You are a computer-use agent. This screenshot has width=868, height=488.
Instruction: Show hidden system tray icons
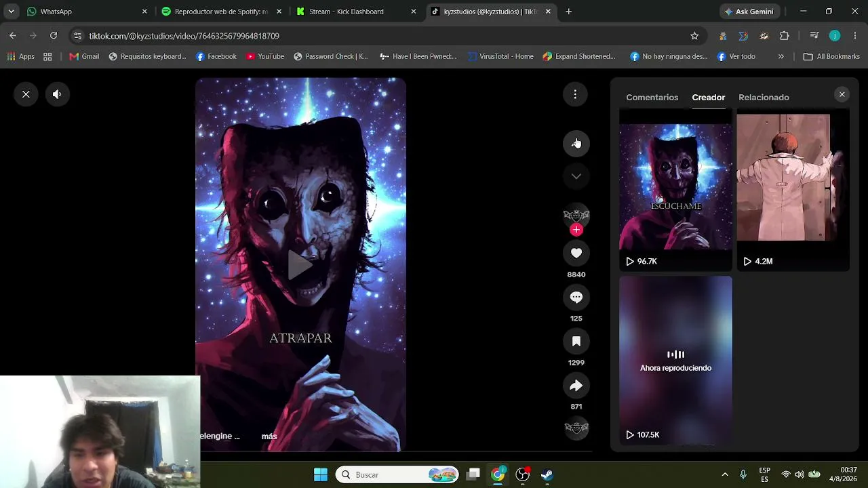[x=725, y=474]
